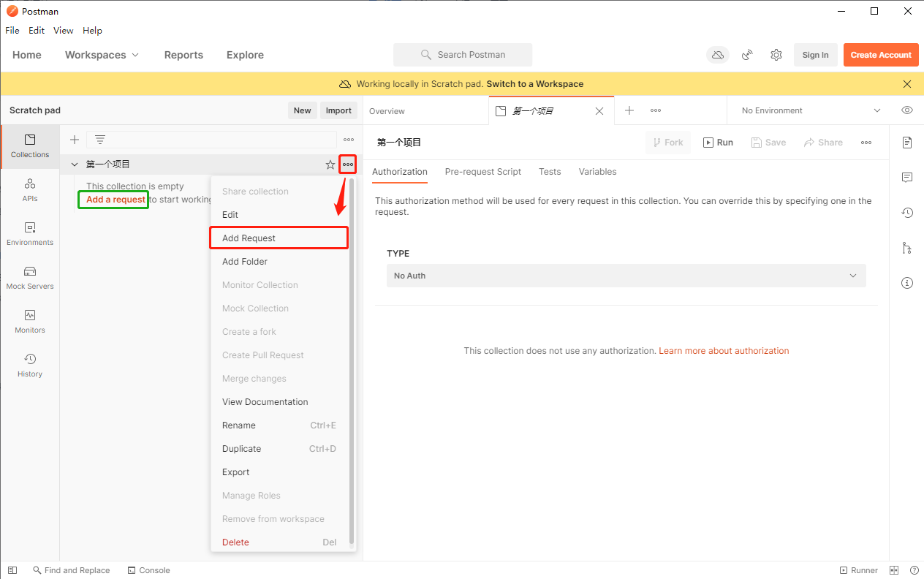924x579 pixels.
Task: Open the Documentation icon in right sidebar
Action: (907, 142)
